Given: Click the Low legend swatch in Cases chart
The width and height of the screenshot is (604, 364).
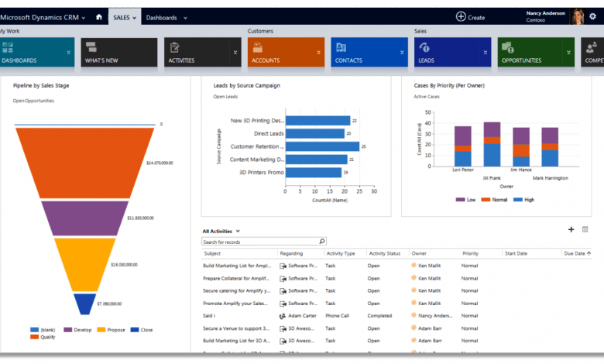Looking at the screenshot, I should coord(460,200).
